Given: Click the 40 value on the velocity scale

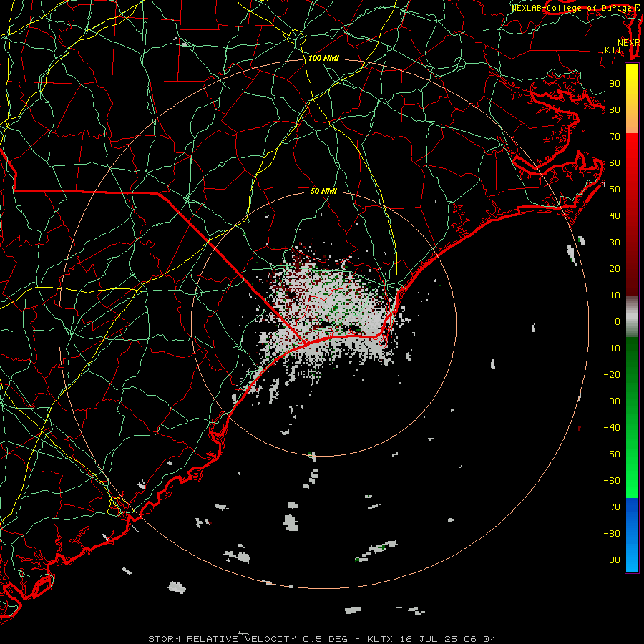Looking at the screenshot, I should pyautogui.click(x=615, y=216).
